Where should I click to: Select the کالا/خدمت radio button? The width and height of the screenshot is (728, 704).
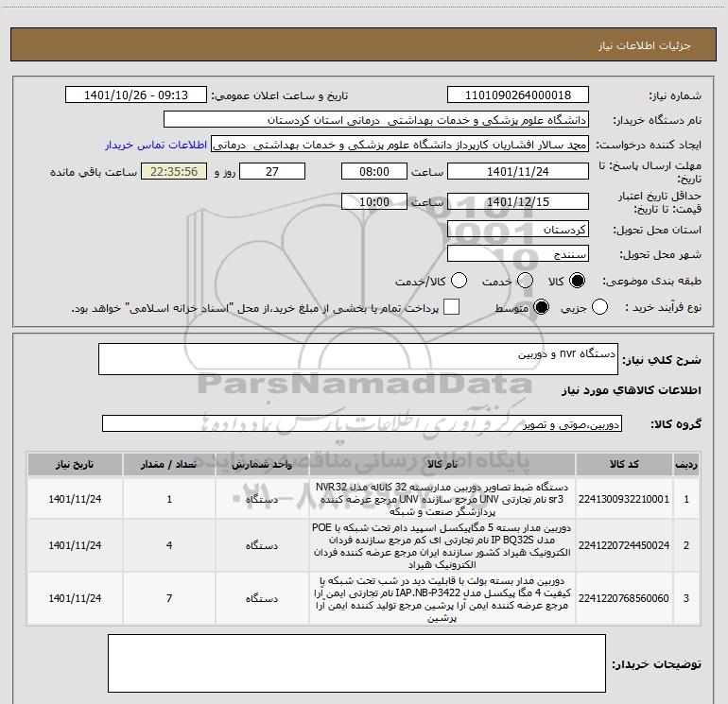459,281
